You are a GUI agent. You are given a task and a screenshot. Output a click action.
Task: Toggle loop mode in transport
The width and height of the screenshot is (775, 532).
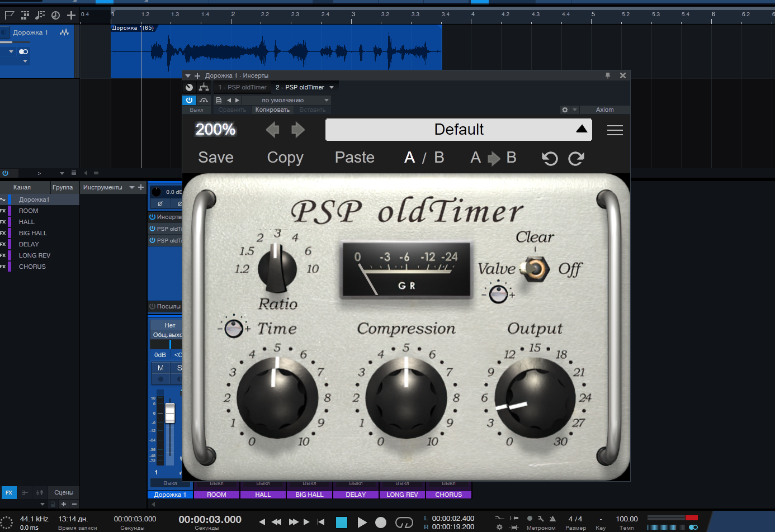coord(404,522)
